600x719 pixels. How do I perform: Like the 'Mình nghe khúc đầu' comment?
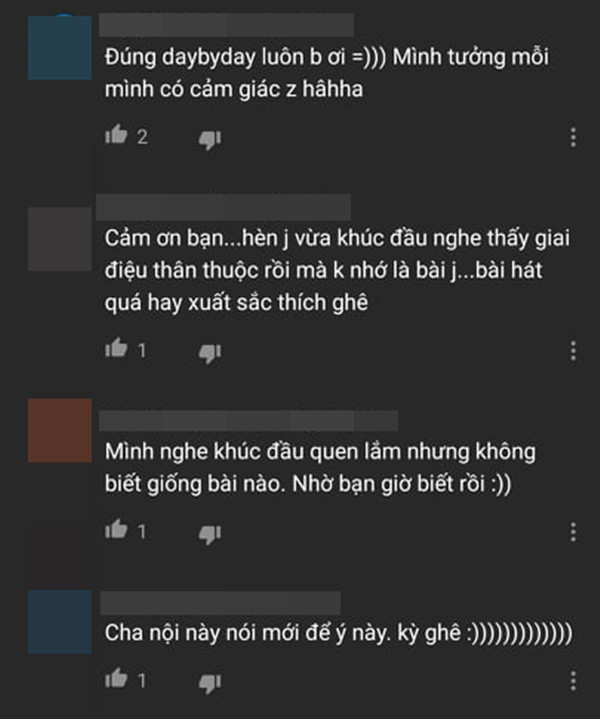pyautogui.click(x=116, y=529)
